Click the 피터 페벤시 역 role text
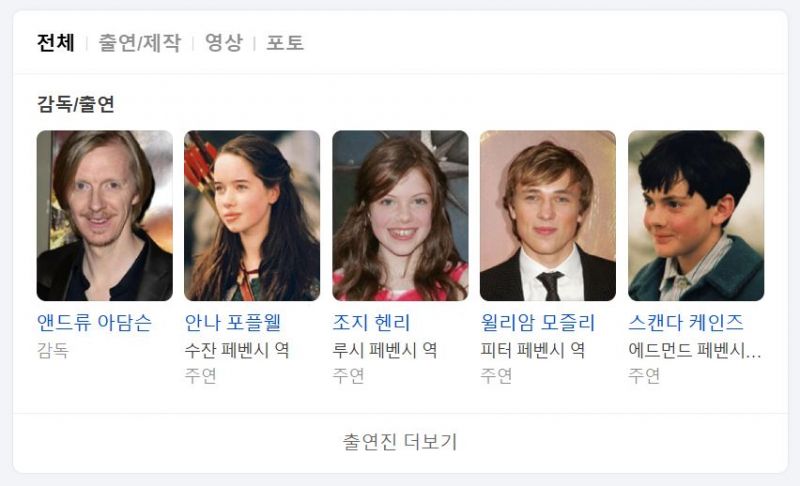This screenshot has height=486, width=800. pos(533,350)
